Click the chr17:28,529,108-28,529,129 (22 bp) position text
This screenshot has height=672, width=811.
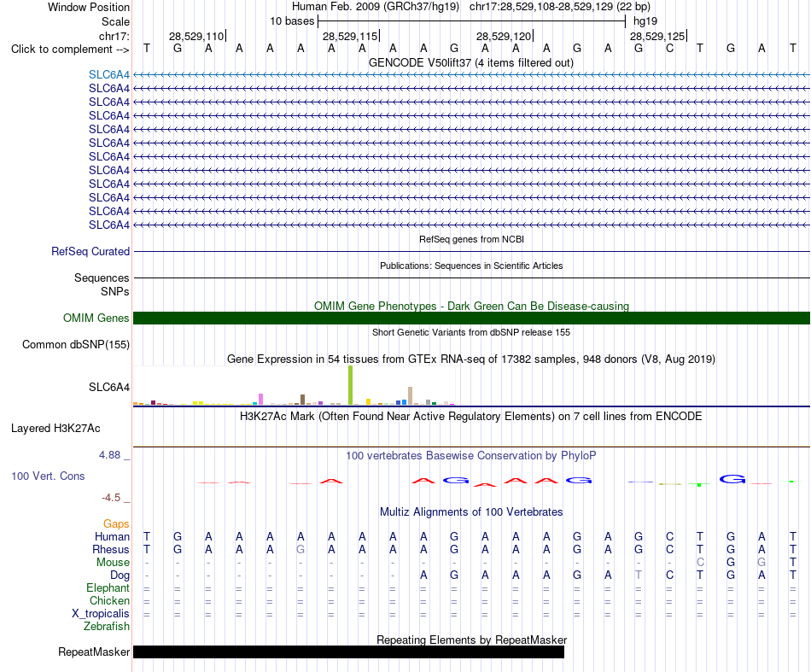[x=560, y=7]
